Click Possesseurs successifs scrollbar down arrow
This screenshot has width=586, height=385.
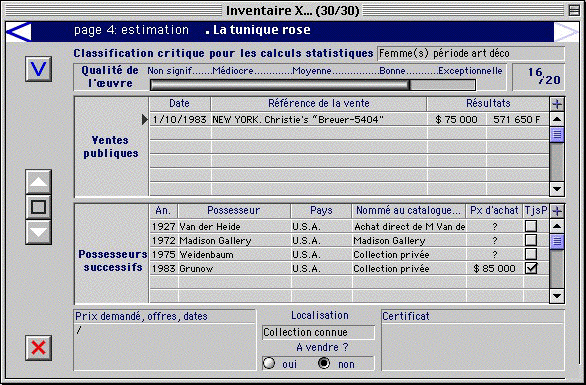(557, 296)
